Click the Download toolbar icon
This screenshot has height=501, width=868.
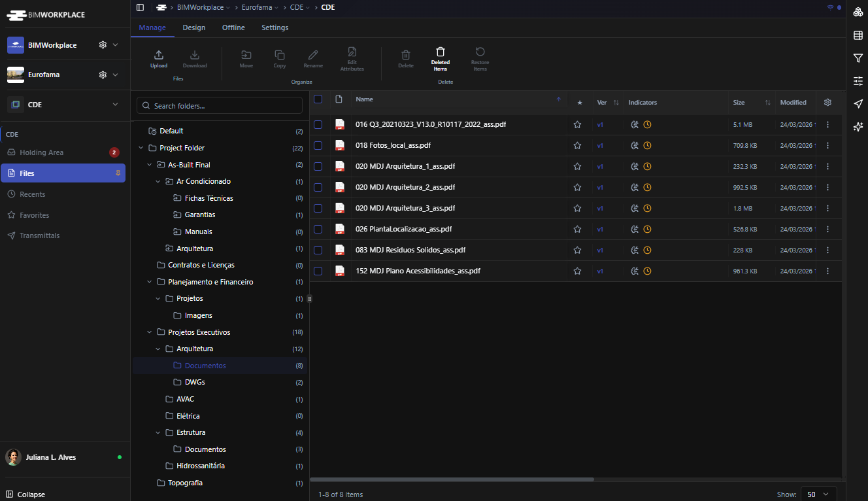coord(195,55)
